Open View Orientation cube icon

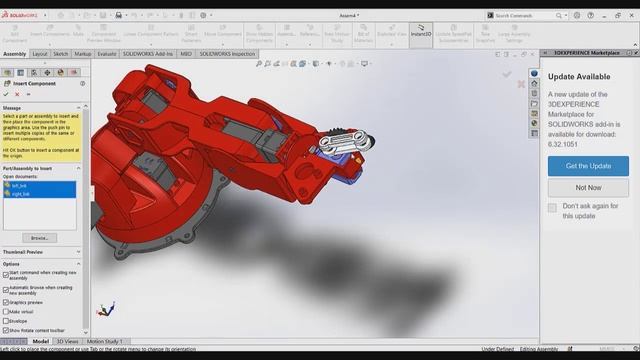point(302,64)
